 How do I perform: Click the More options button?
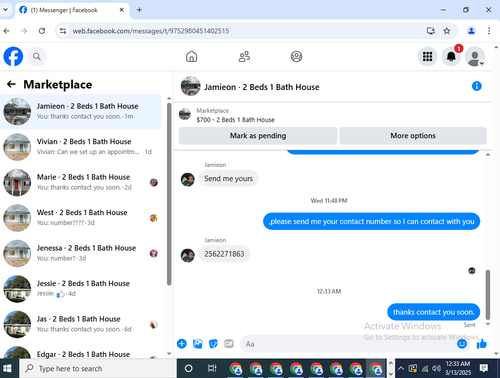[x=413, y=136]
